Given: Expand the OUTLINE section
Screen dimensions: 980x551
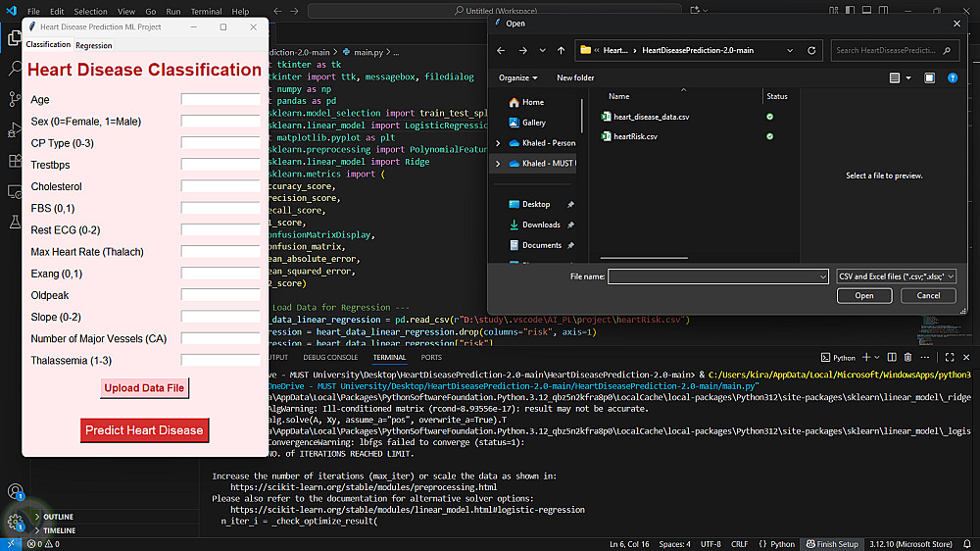Looking at the screenshot, I should tap(58, 517).
